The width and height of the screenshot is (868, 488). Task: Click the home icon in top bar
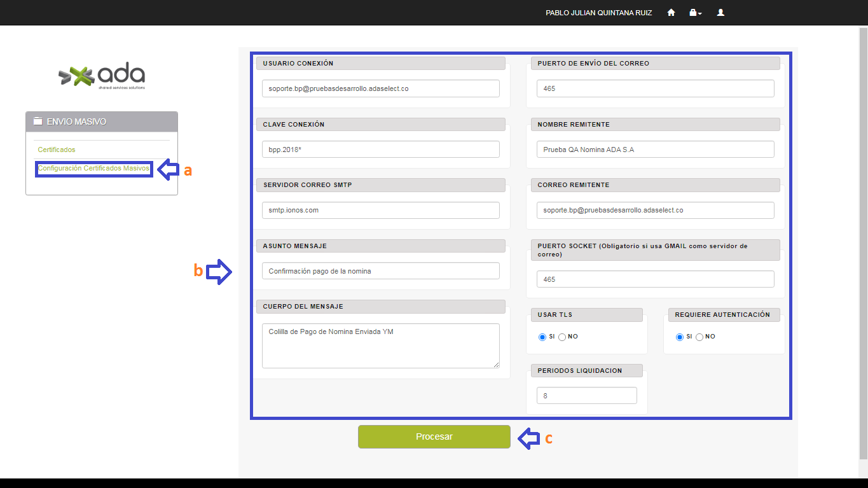671,13
